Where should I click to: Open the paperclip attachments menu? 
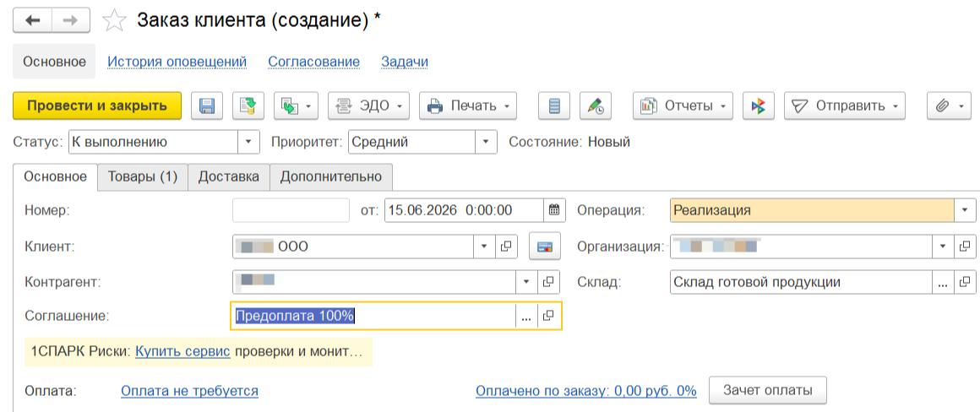(x=949, y=106)
